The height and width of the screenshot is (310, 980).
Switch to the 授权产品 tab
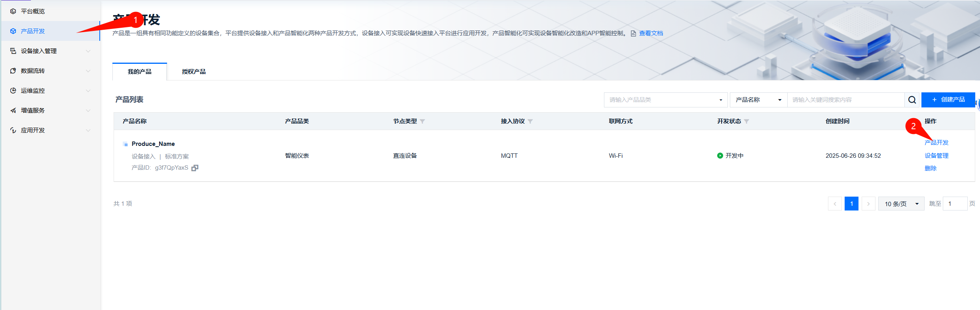pyautogui.click(x=194, y=72)
